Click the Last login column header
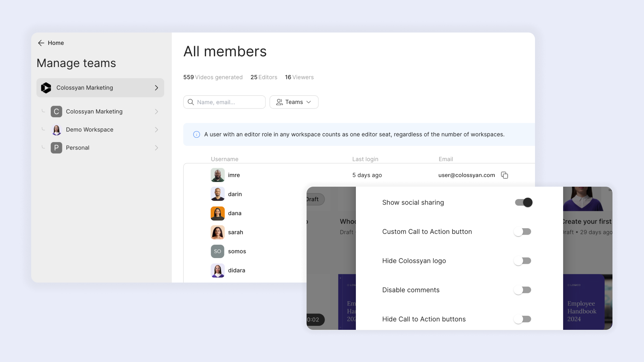Screen dimensions: 644x362 [x=365, y=159]
